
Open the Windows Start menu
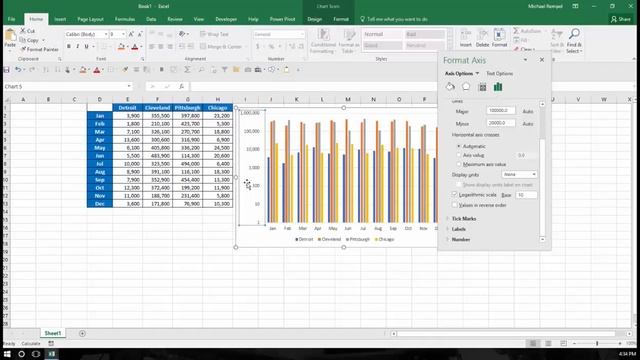coord(7,354)
